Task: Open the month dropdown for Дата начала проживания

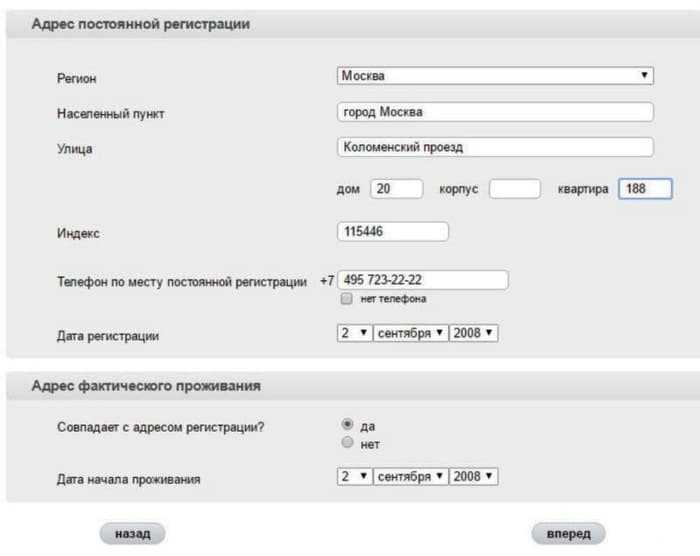Action: 410,477
